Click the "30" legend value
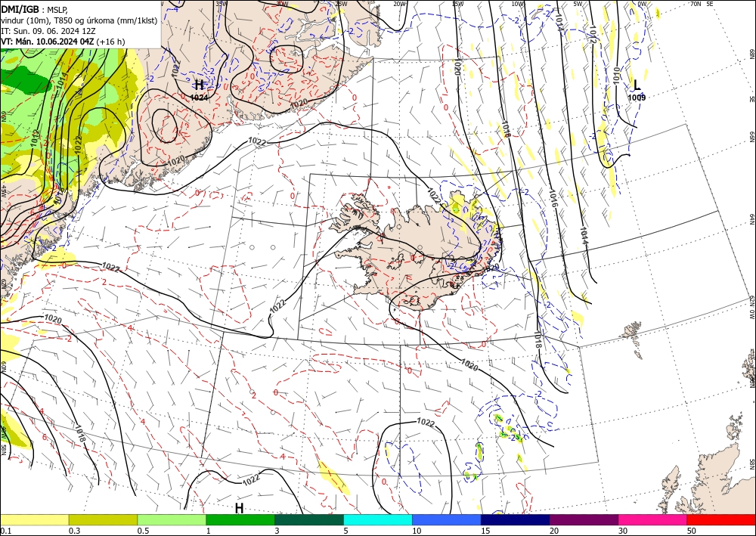 coord(623,531)
